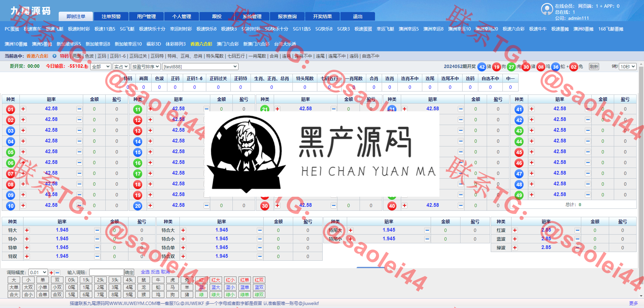
Task: Open the 10秒 refresh interval dropdown
Action: click(x=628, y=67)
